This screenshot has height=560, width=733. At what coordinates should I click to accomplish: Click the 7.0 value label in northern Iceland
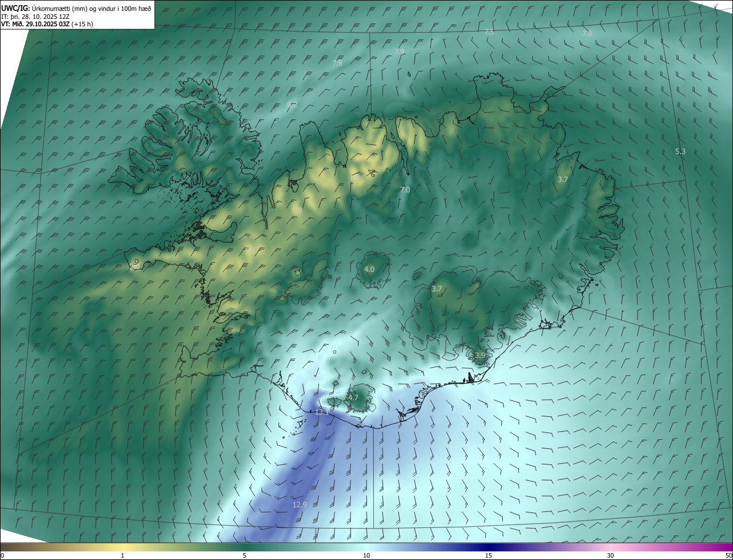click(x=405, y=190)
